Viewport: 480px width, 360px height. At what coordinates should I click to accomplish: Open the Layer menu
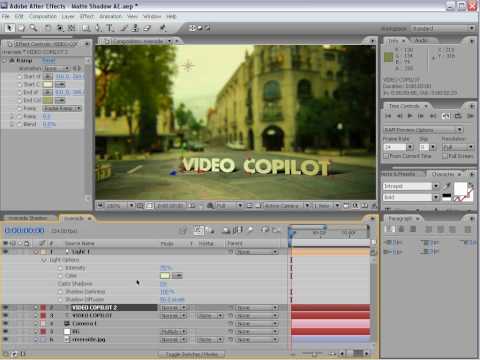click(x=68, y=16)
